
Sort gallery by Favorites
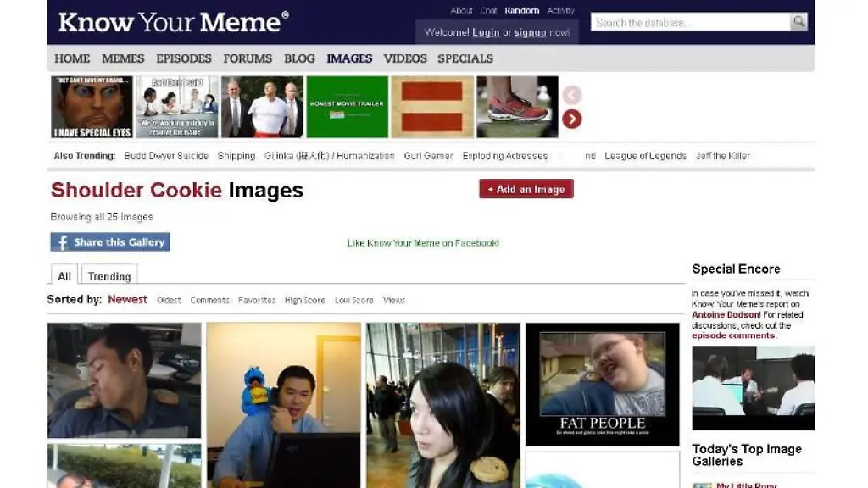[257, 300]
